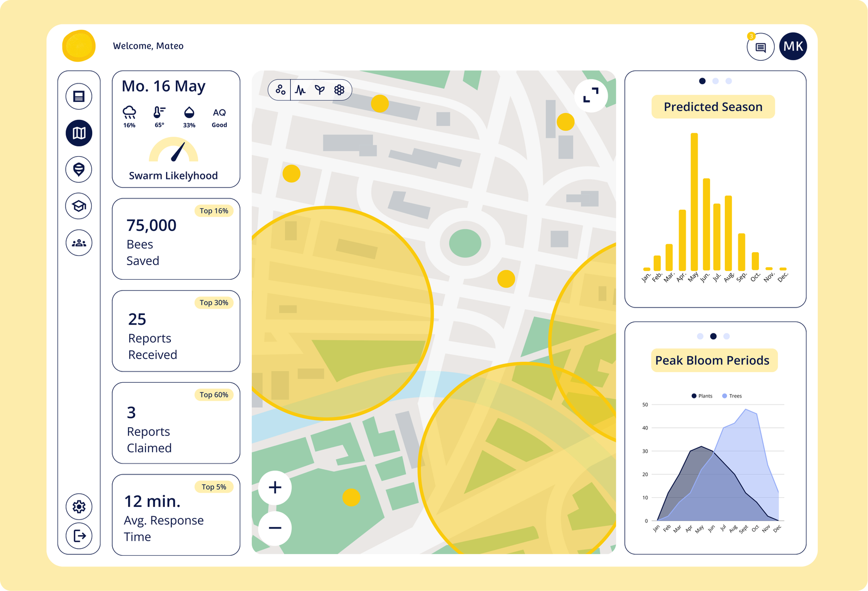The image size is (868, 591).
Task: Open the articles section from the sidebar
Action: (x=79, y=95)
